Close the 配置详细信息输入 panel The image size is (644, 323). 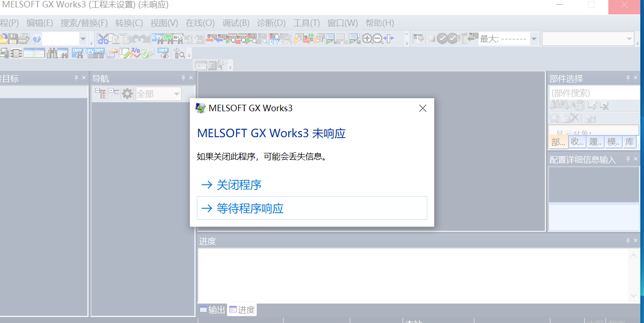(636, 159)
